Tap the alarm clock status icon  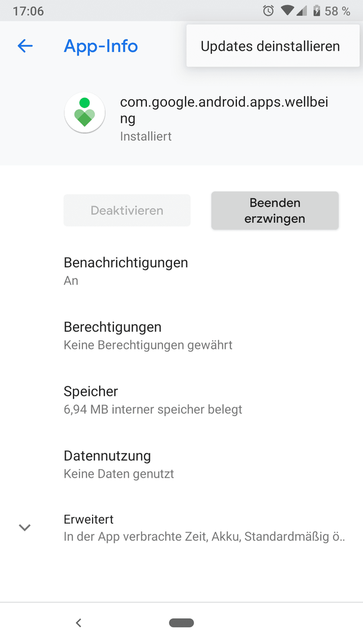[x=269, y=11]
